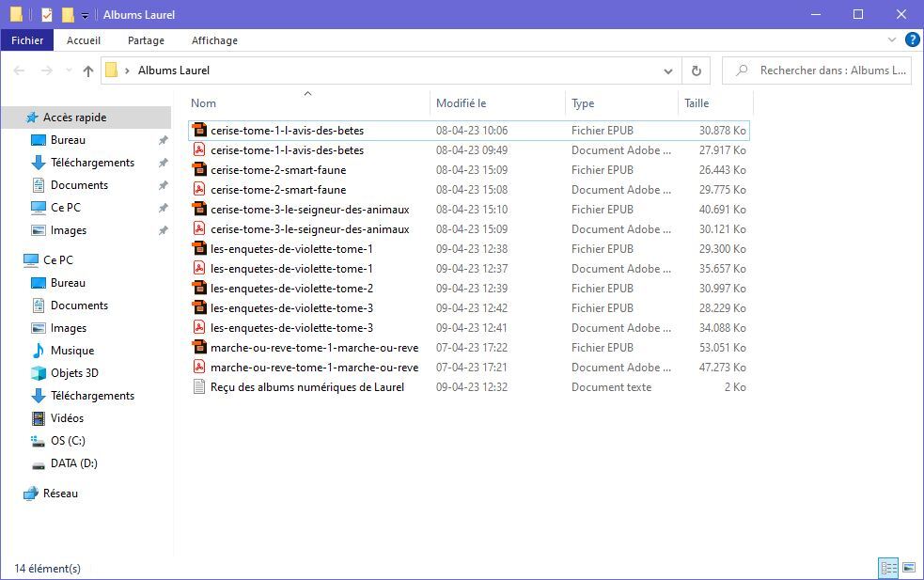Go back with the left arrow button
This screenshot has width=924, height=580.
coord(19,71)
